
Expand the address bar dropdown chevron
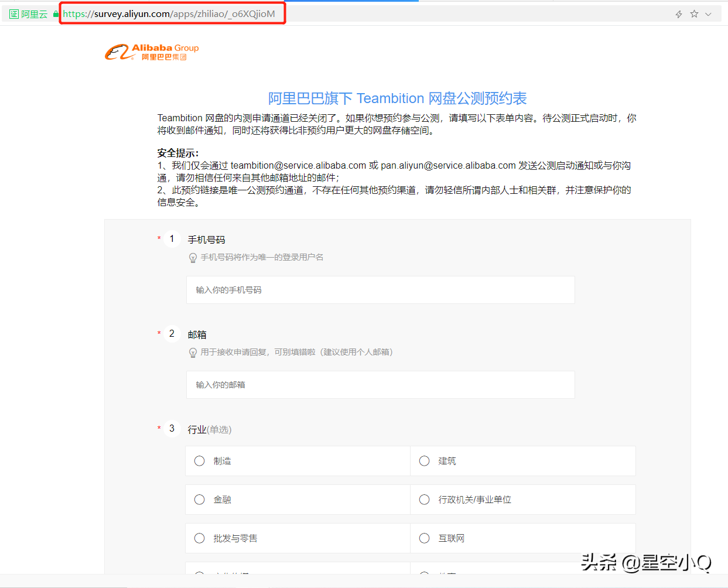coord(708,14)
